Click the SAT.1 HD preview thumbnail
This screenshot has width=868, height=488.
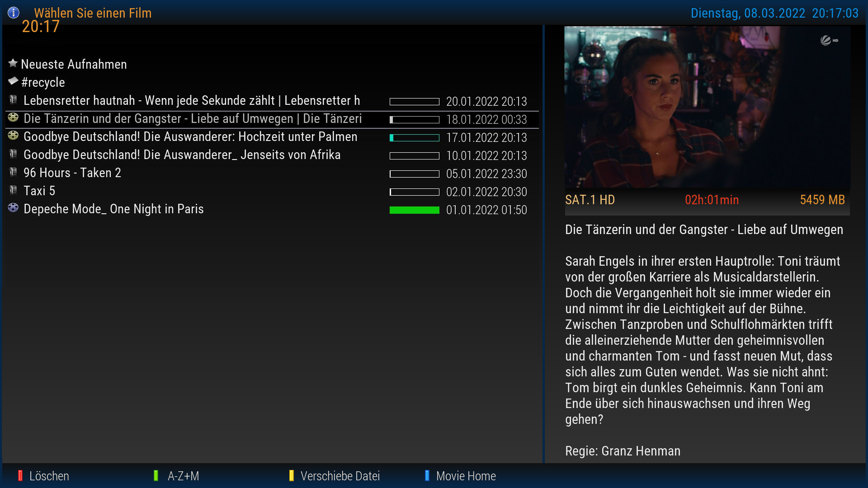tap(707, 107)
